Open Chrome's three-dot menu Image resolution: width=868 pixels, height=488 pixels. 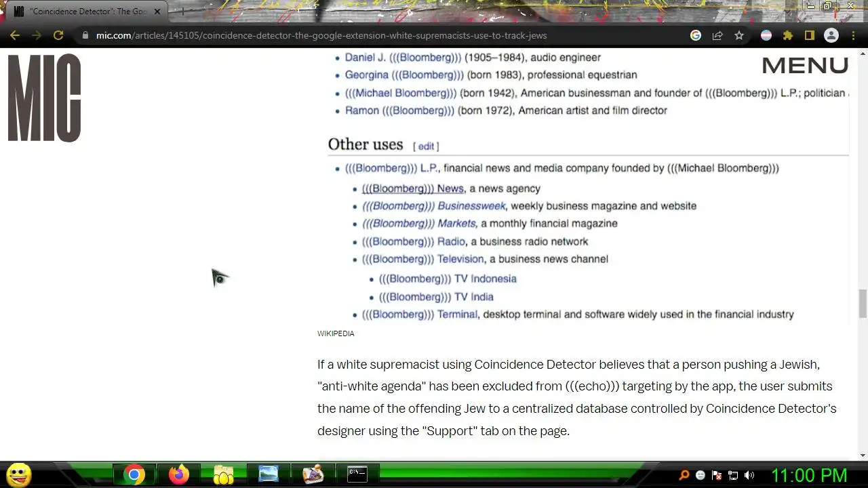853,35
